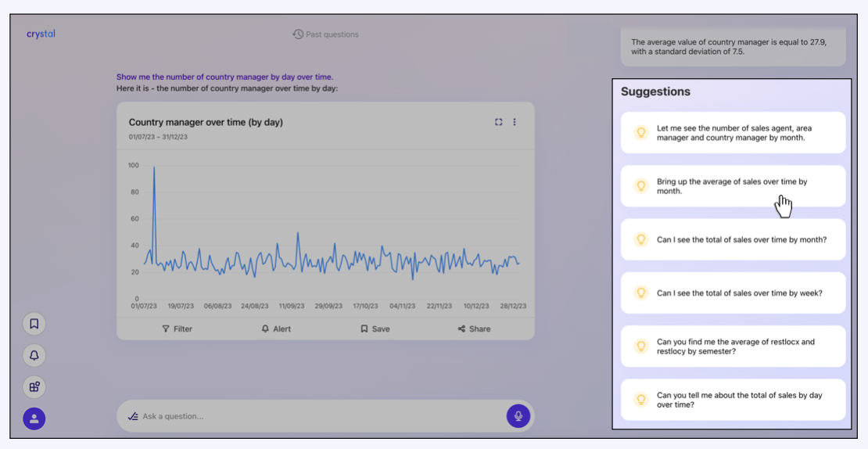The height and width of the screenshot is (449, 868).
Task: Select suggestion for average of sales by month
Action: pyautogui.click(x=733, y=186)
